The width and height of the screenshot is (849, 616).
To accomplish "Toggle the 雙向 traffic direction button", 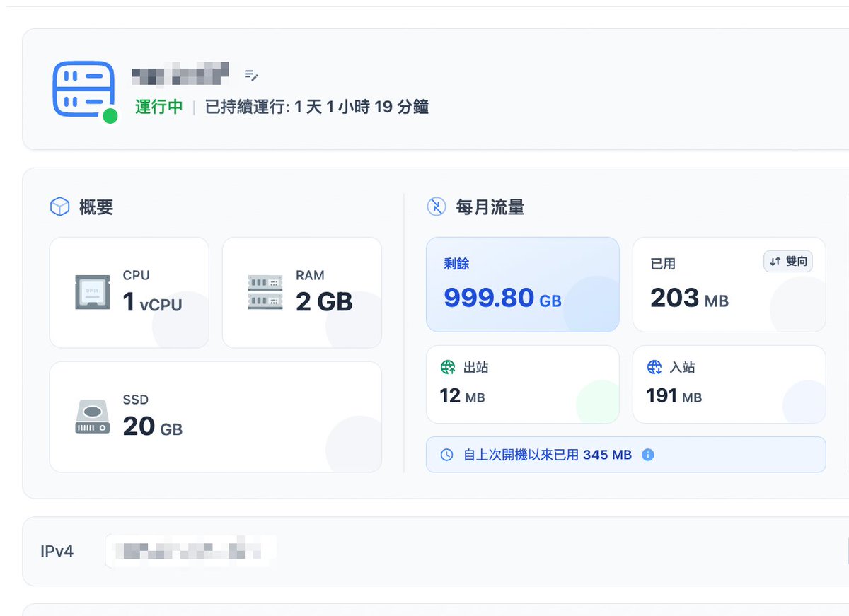I will point(788,262).
